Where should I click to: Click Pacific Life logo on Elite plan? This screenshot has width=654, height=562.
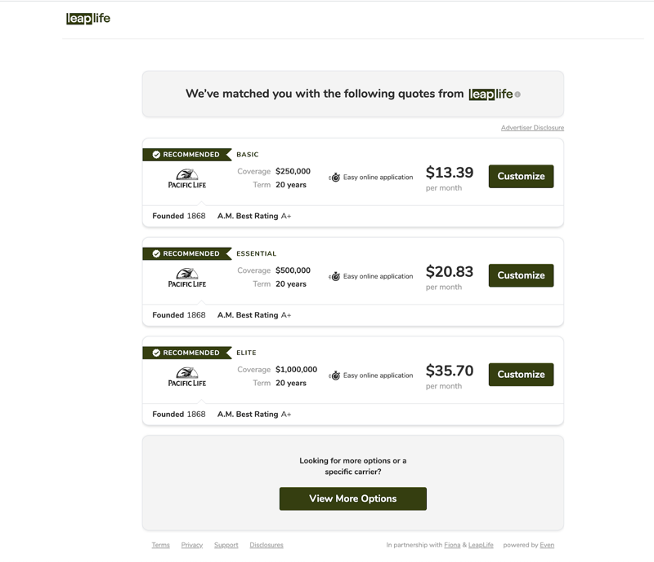click(x=187, y=377)
